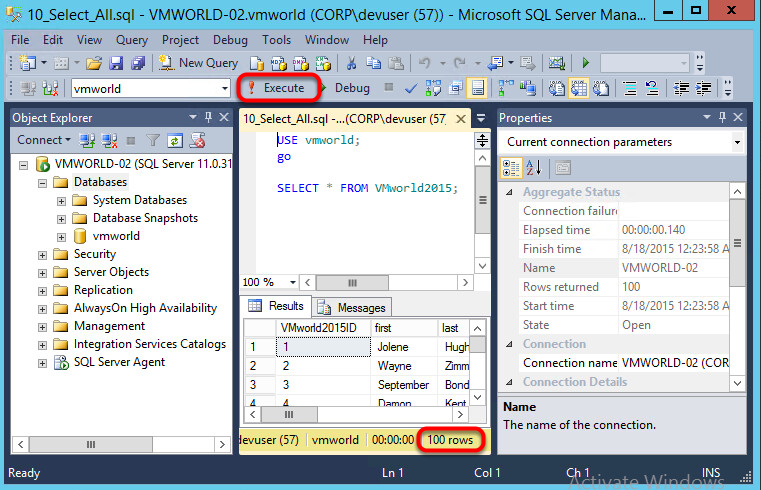This screenshot has width=761, height=490.
Task: Select Server Objects in tree
Action: (x=111, y=272)
